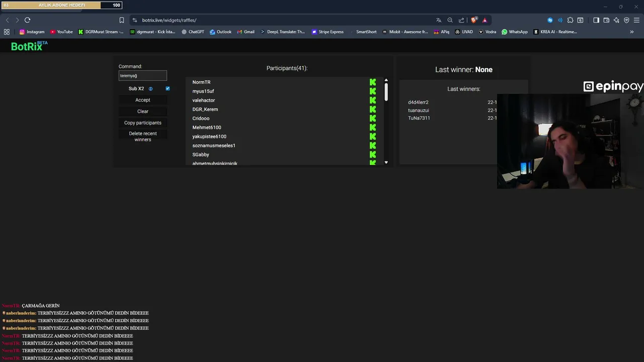Open the ChatGPT bookmark

pyautogui.click(x=193, y=32)
